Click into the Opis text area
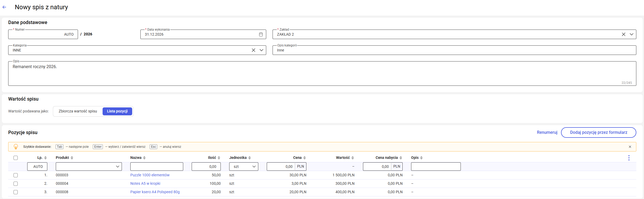Viewport: 644px width, 199px height. coord(322,74)
